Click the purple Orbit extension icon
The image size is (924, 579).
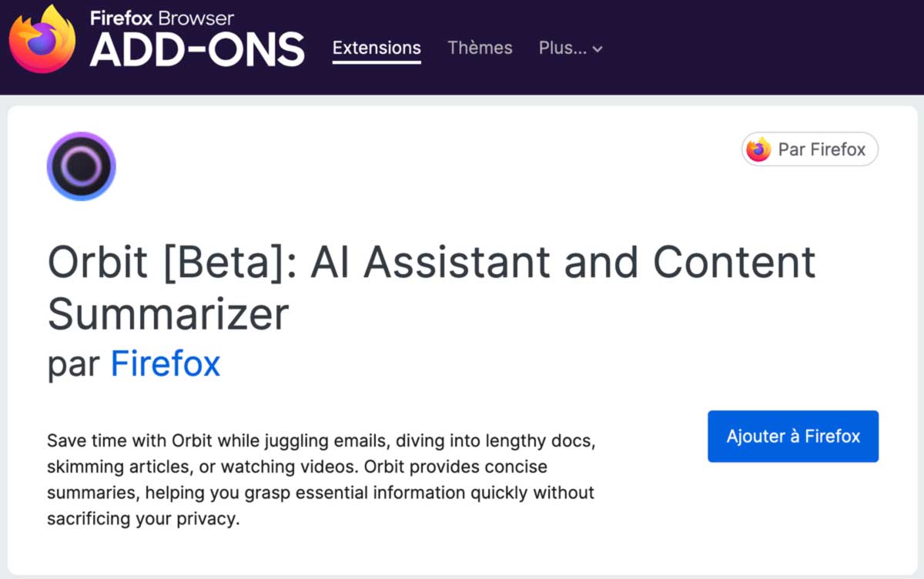coord(81,166)
